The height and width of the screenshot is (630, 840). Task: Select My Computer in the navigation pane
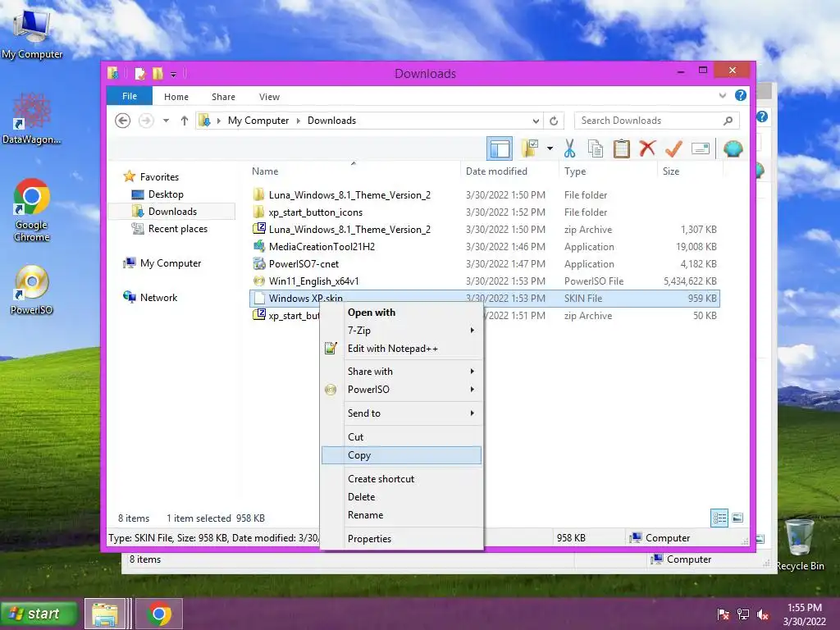point(171,263)
